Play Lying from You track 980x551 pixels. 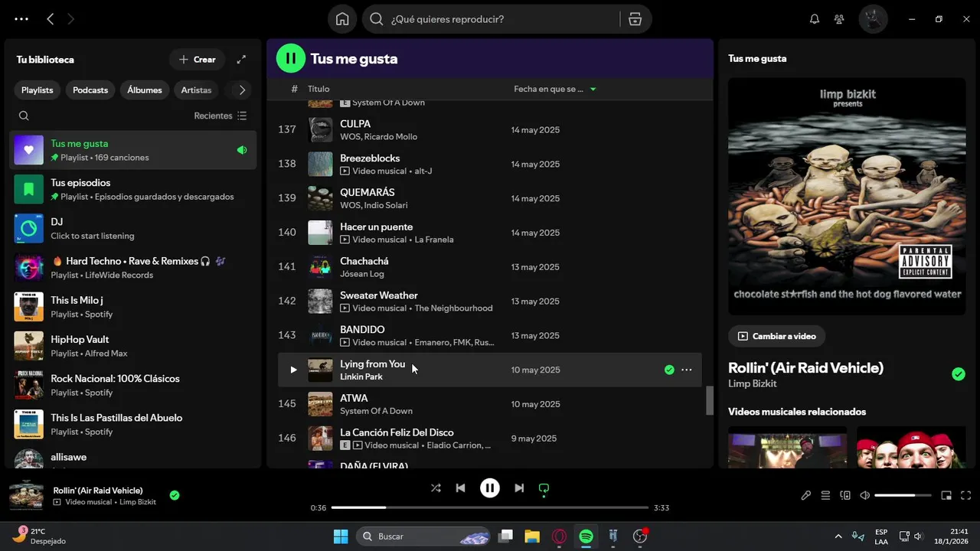click(292, 370)
